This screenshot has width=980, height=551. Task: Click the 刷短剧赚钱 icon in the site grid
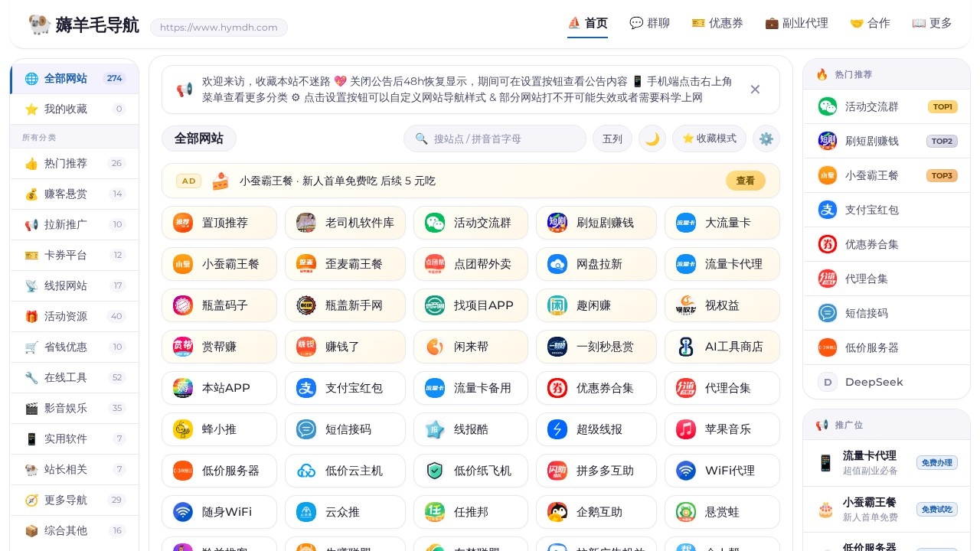557,223
